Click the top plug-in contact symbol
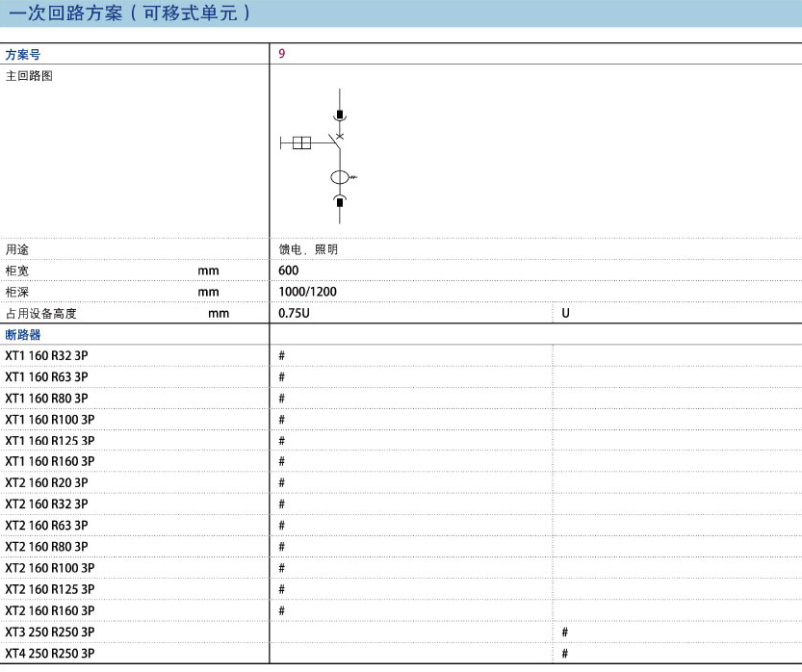Viewport: 802px width, 672px height. click(x=340, y=116)
